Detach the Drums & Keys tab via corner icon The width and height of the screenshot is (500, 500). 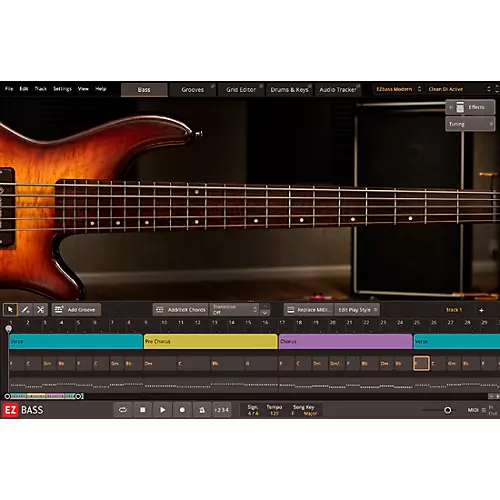tap(310, 86)
